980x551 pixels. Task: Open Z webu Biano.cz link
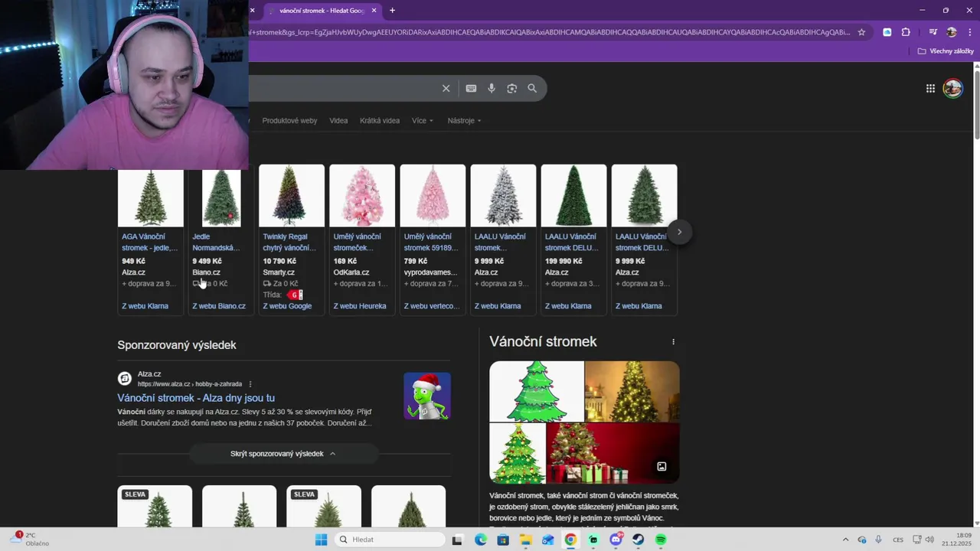pyautogui.click(x=219, y=306)
